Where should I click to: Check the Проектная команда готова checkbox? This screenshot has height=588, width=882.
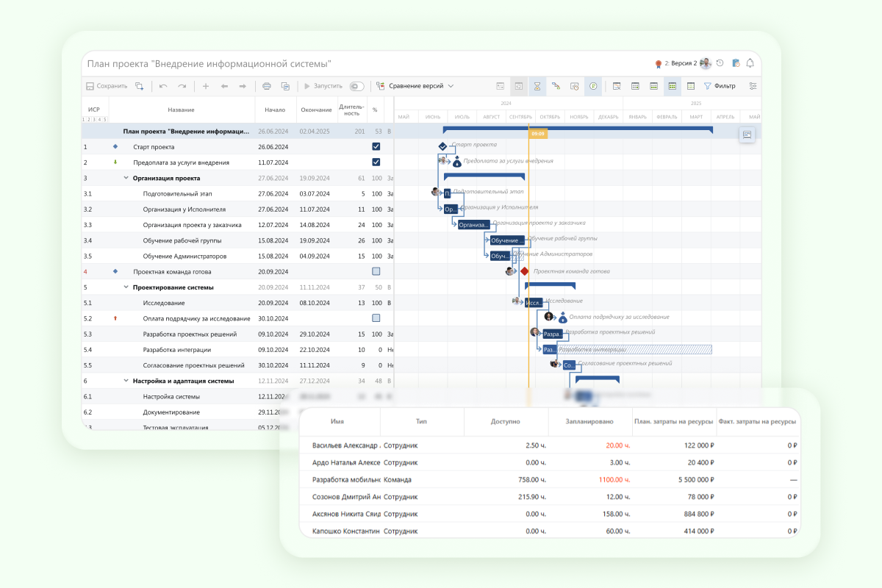(376, 271)
